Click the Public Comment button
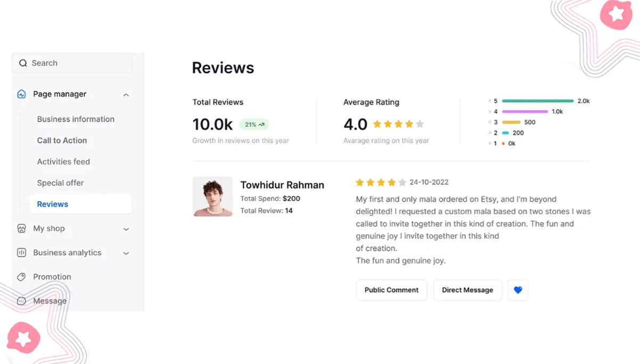Screen dimensions: 640x364 click(x=391, y=290)
